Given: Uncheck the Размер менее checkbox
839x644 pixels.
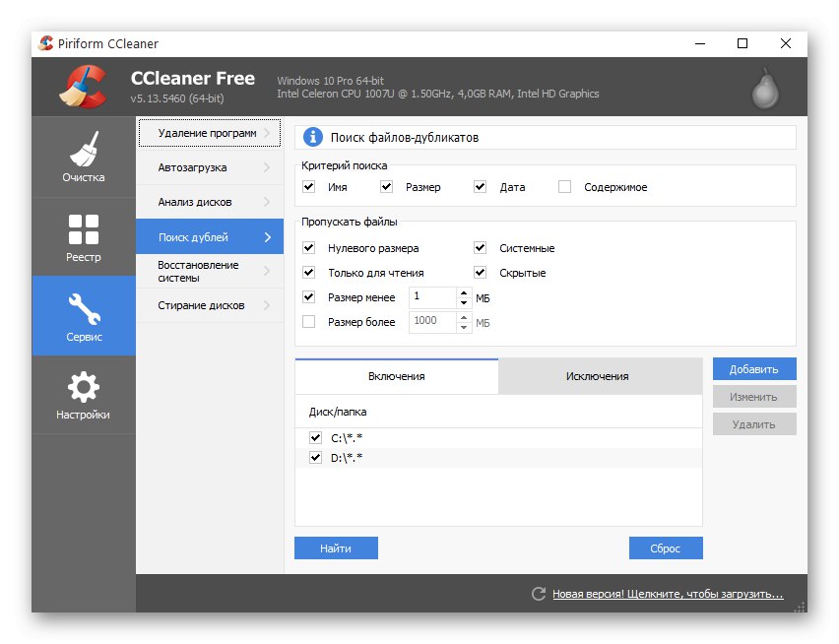Looking at the screenshot, I should (309, 296).
